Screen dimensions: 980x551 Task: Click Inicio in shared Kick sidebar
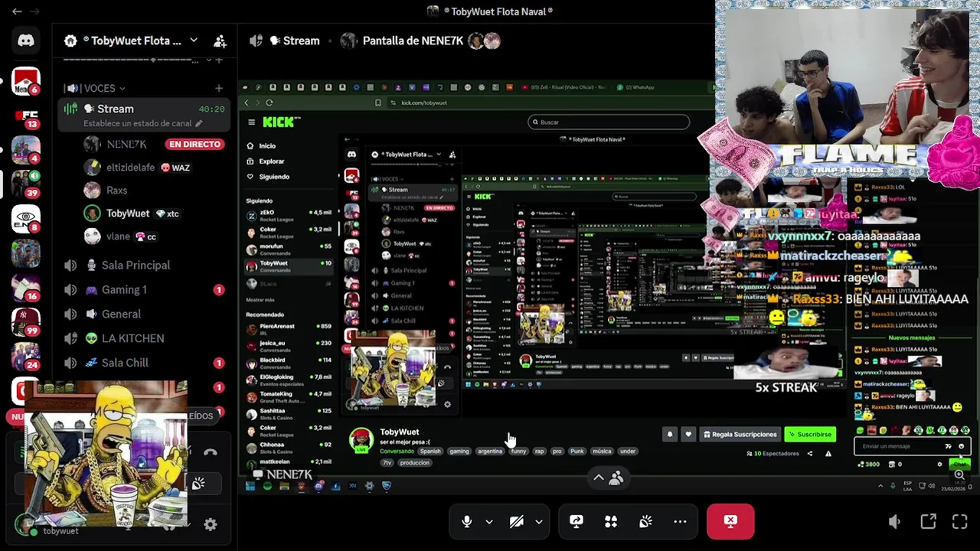(267, 145)
